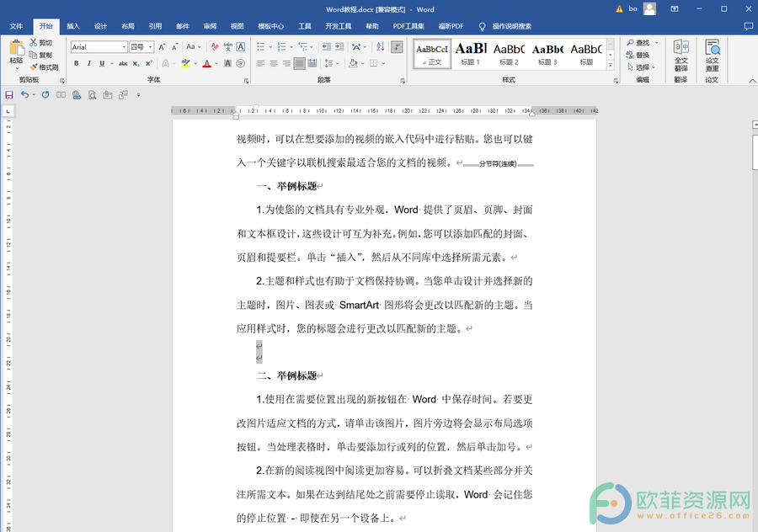
Task: Decrease paragraph indent
Action: pos(326,47)
